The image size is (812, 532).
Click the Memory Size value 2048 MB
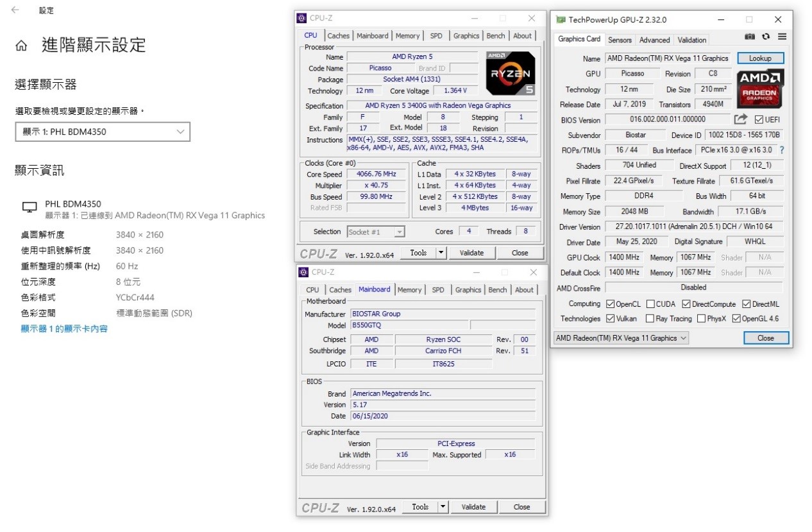click(x=634, y=212)
